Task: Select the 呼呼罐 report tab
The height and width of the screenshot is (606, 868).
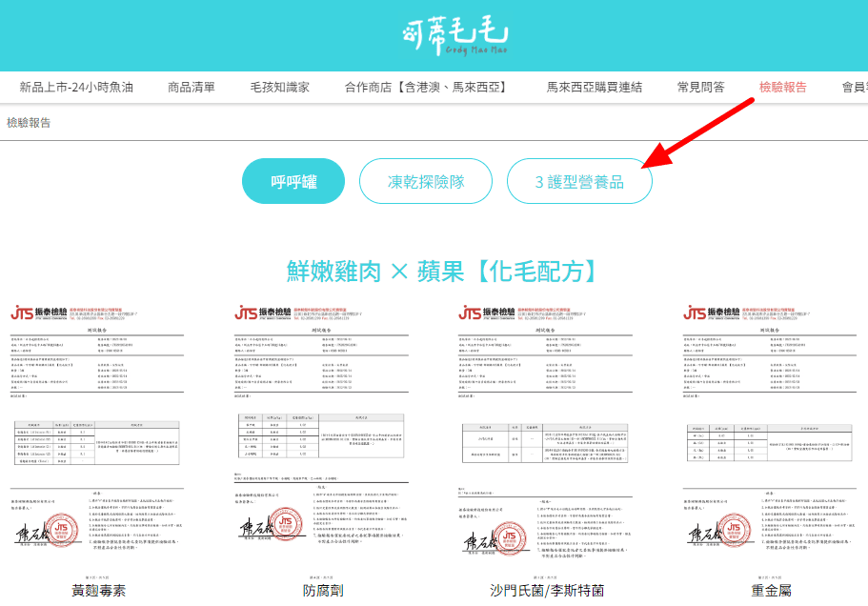Action: click(293, 180)
